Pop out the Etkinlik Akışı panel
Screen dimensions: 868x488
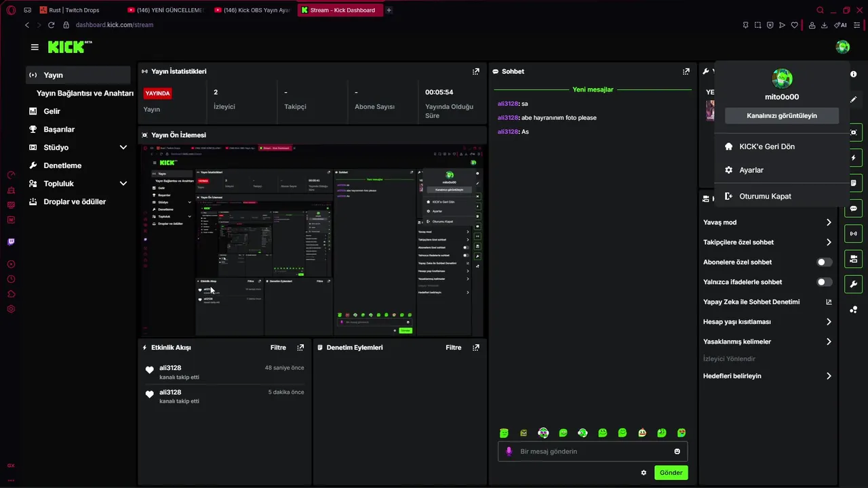click(x=300, y=348)
